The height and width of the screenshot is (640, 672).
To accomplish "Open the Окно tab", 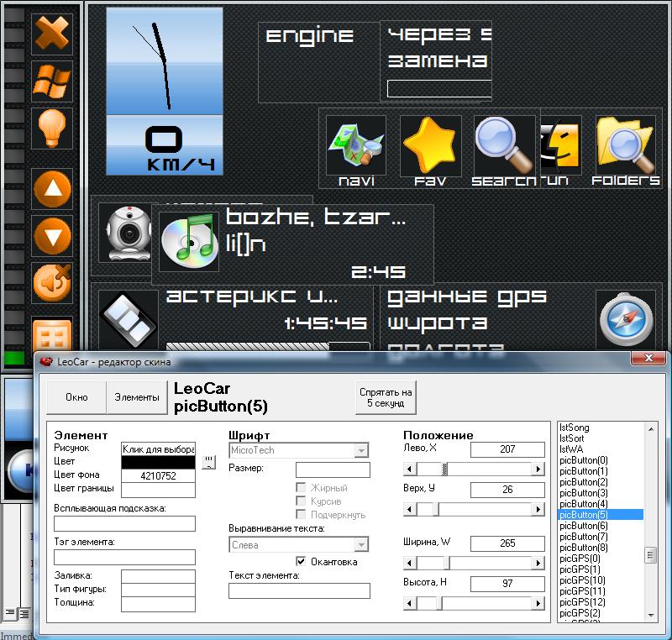I will pos(76,397).
